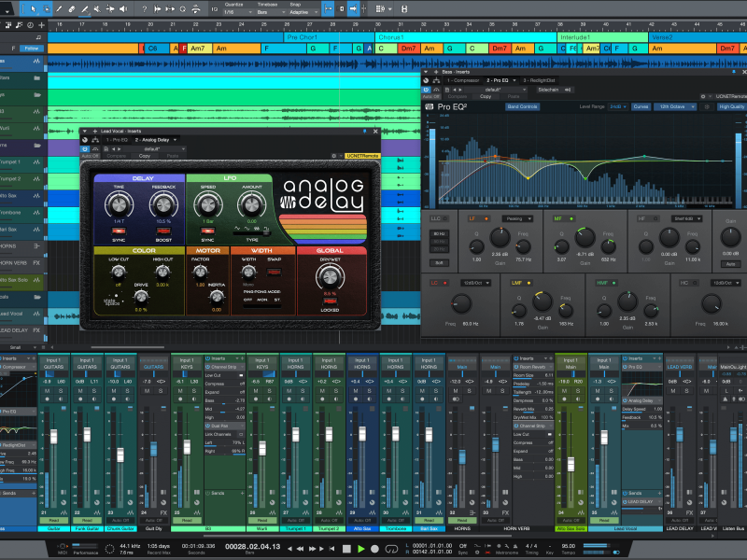Toggle the LC low cut band in Pro EQ
This screenshot has height=560, width=747.
(x=445, y=283)
